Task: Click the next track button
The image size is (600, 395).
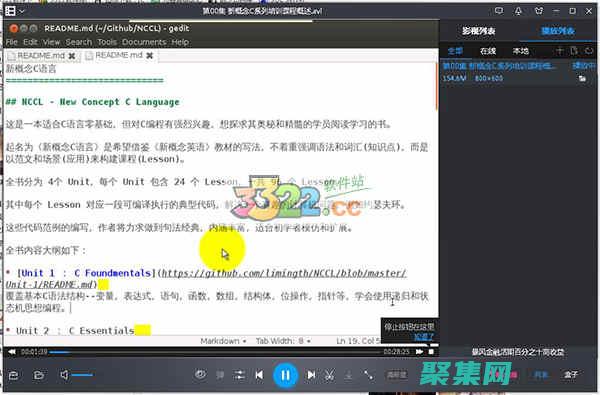Action: 311,375
